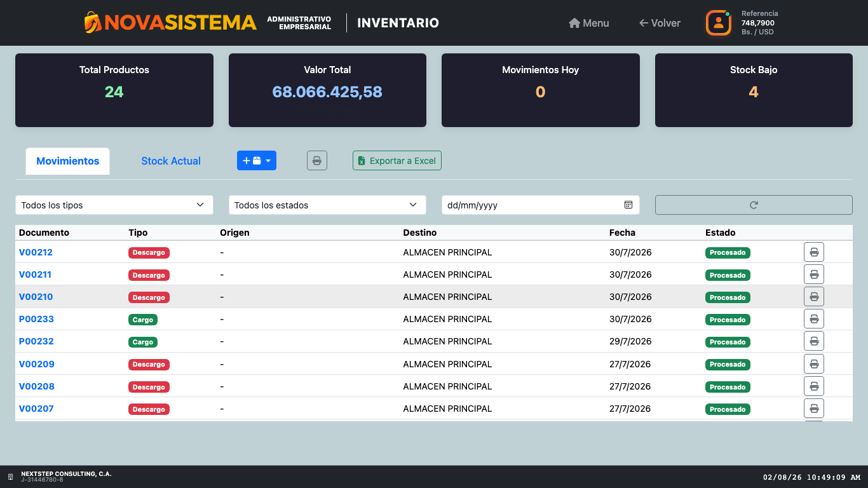868x488 pixels.
Task: Go to Menu home link
Action: 588,23
